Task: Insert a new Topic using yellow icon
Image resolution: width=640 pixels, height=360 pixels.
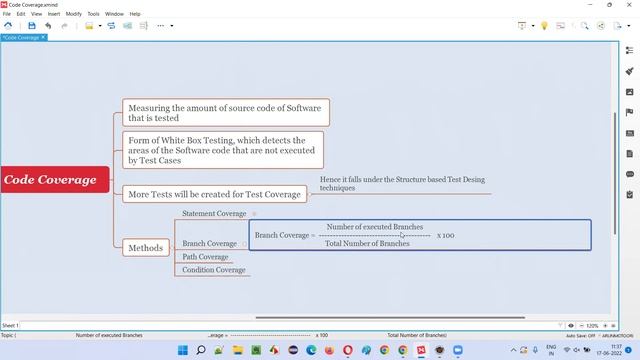Action: tap(89, 26)
